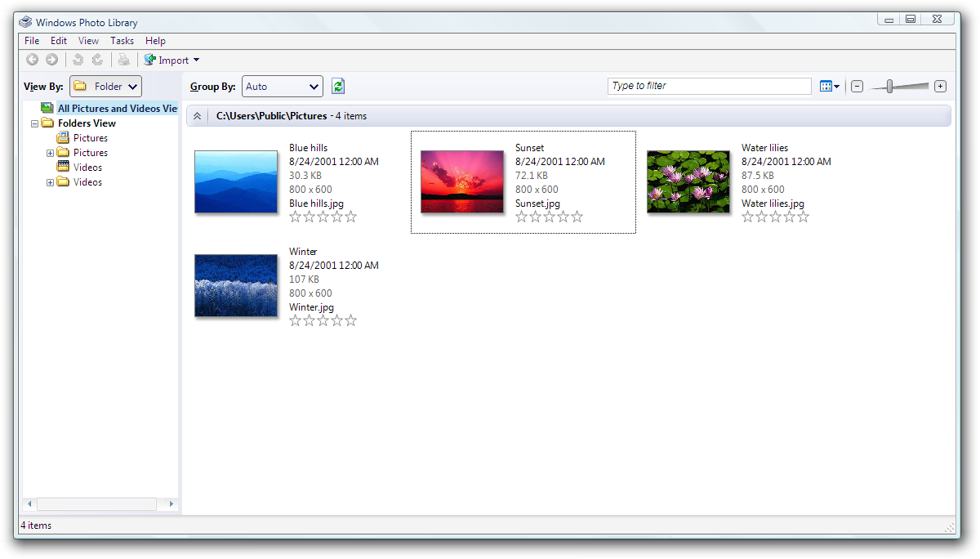Open the view layout dropdown arrow
Viewport: 980px width, 559px height.
836,87
